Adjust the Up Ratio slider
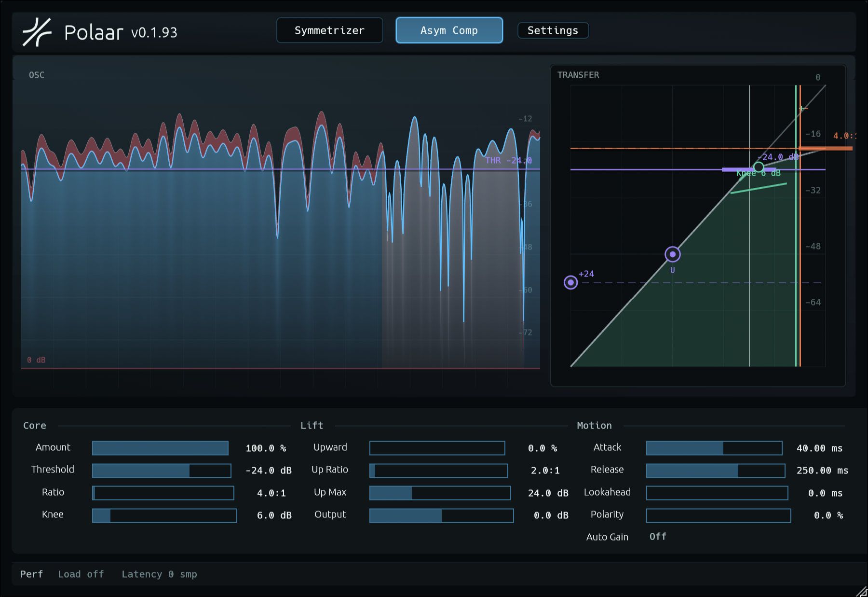The width and height of the screenshot is (868, 597). pos(439,471)
